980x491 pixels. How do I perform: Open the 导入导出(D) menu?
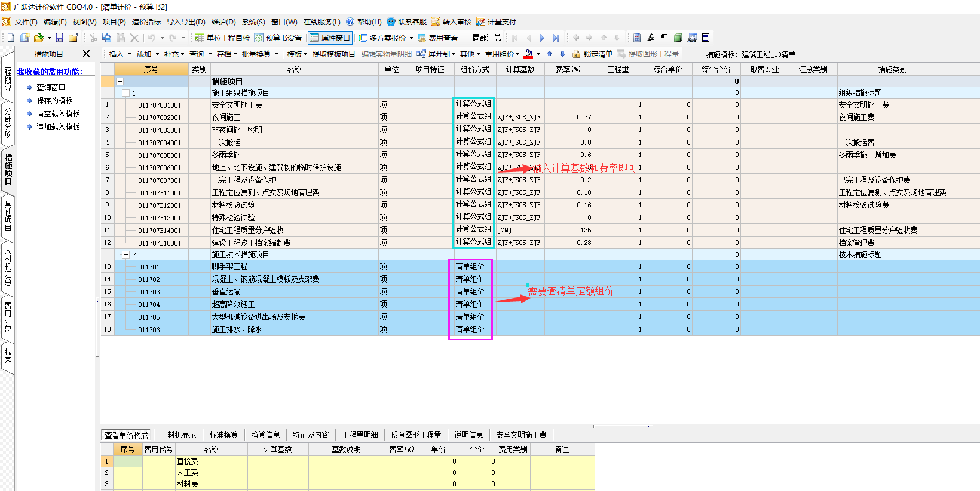(x=186, y=22)
